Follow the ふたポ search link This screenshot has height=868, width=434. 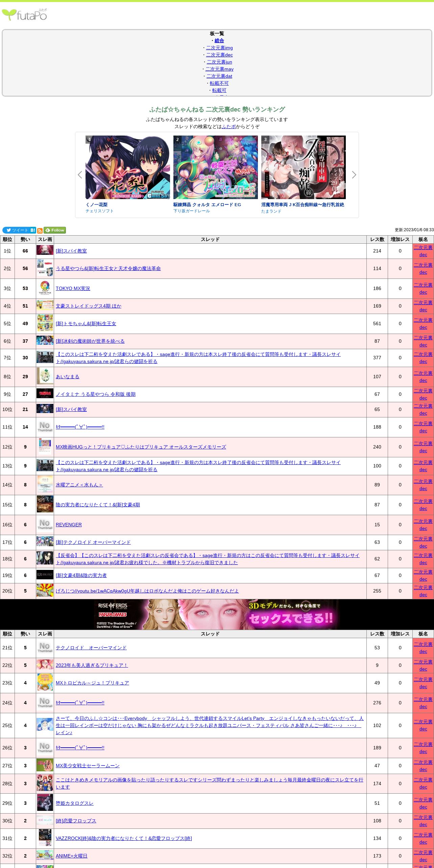point(229,126)
